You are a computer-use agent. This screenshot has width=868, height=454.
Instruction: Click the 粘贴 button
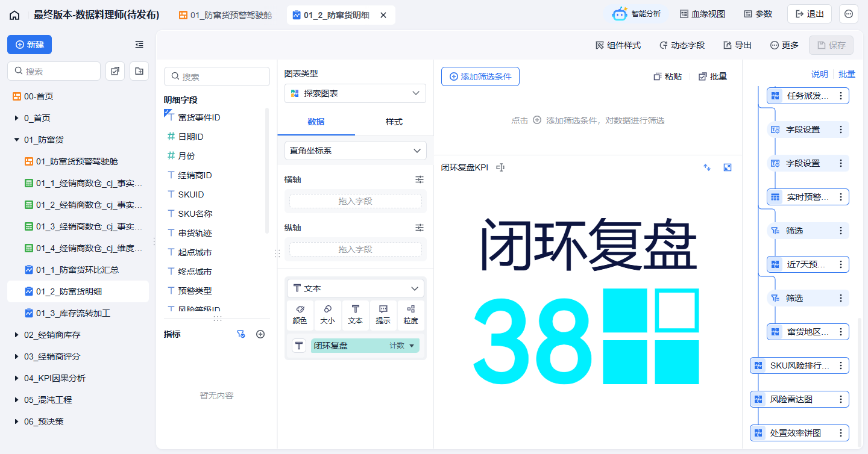pos(667,76)
